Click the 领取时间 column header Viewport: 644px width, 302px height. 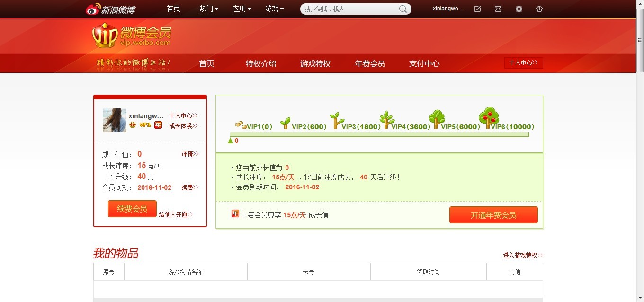(429, 272)
